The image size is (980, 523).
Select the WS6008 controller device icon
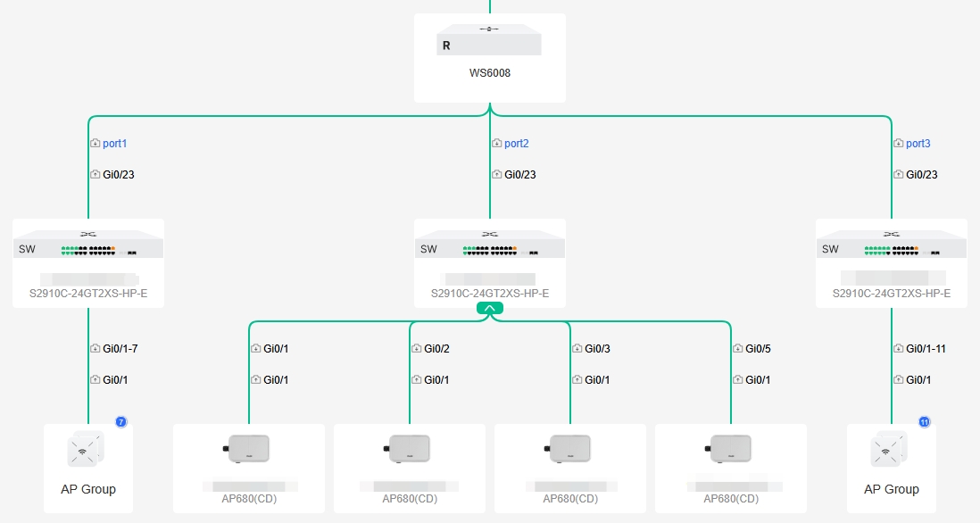coord(489,40)
